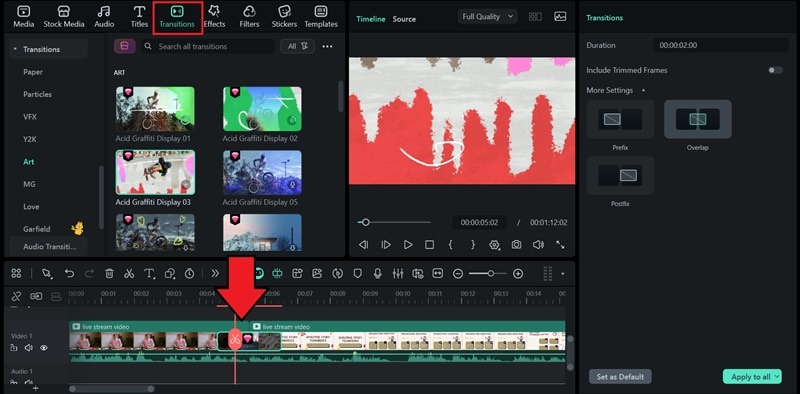
Task: Click the purple box icon beside the search field
Action: click(124, 46)
